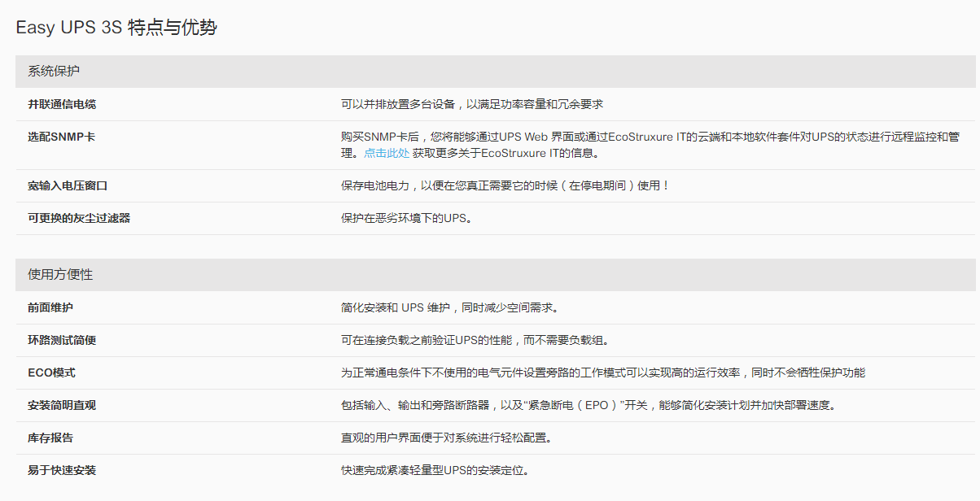Select the 系统保护 section header
Image resolution: width=980 pixels, height=501 pixels.
tap(54, 72)
